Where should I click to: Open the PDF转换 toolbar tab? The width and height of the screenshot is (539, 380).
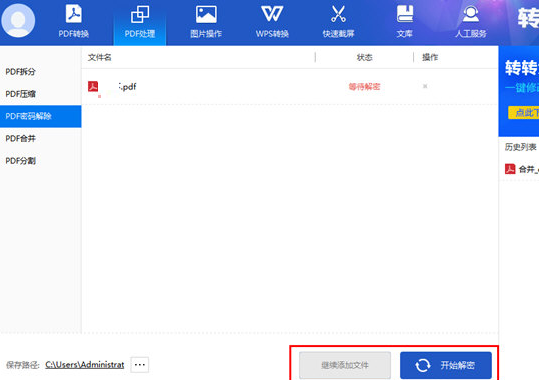(74, 21)
